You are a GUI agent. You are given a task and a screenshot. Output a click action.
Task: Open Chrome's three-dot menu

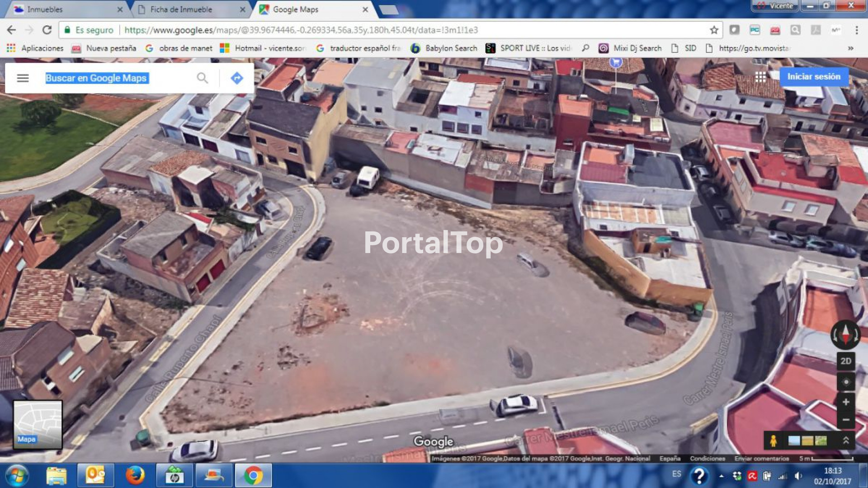(856, 30)
